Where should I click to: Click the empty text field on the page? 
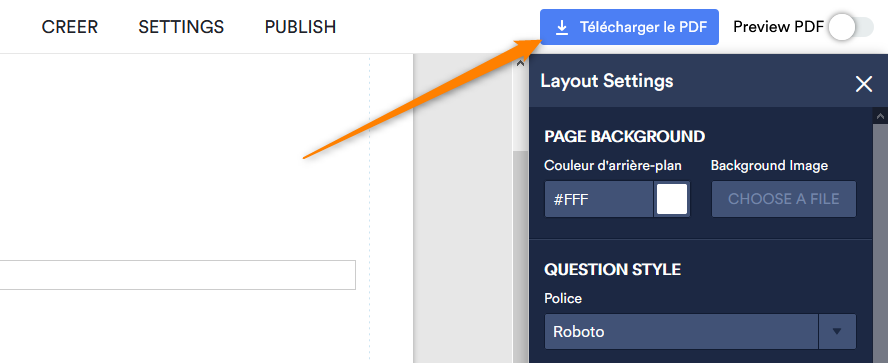pyautogui.click(x=178, y=275)
